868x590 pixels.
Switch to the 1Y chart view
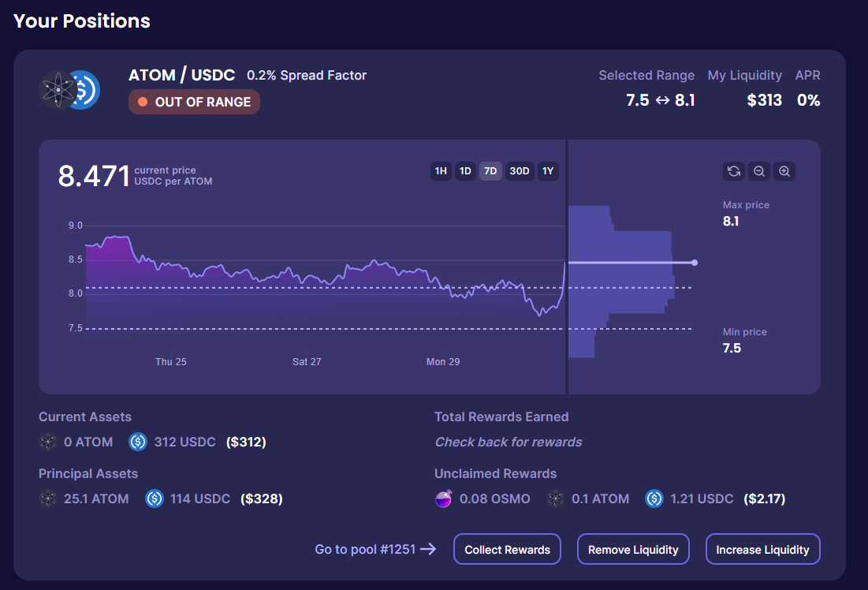(x=548, y=171)
